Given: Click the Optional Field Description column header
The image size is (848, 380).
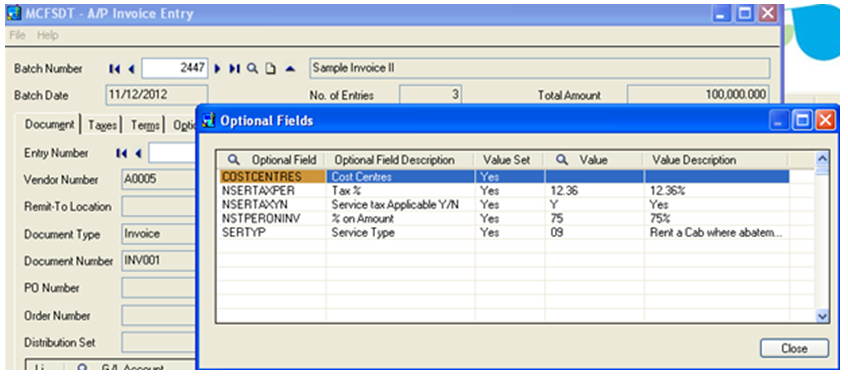Looking at the screenshot, I should (400, 160).
